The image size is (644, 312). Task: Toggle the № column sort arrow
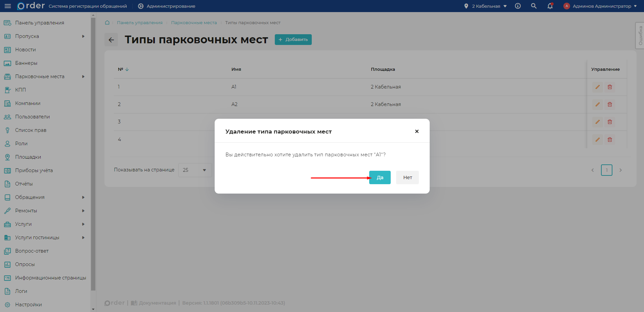pos(127,69)
